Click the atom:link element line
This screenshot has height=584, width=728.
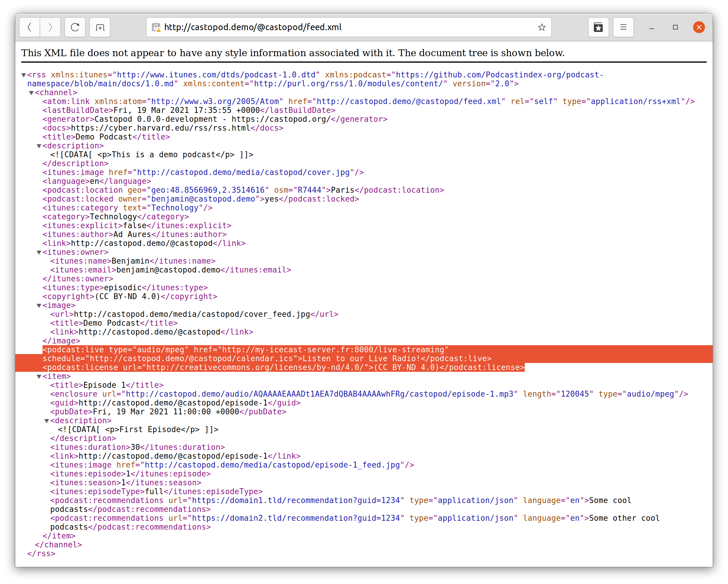point(368,101)
